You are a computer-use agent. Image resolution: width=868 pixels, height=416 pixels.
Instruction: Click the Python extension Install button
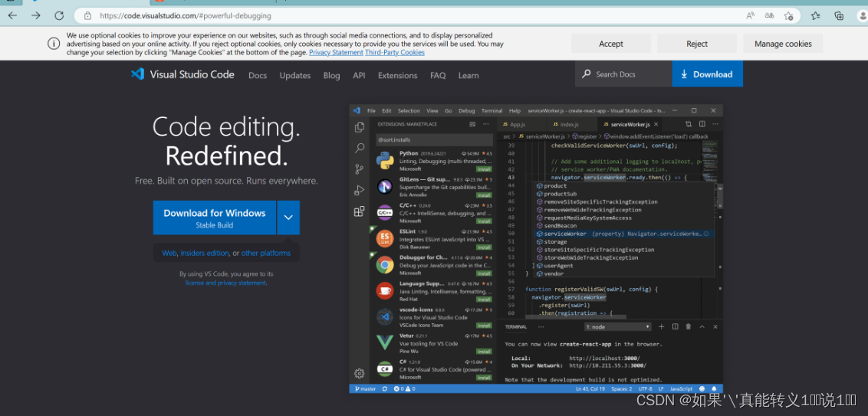(x=484, y=169)
